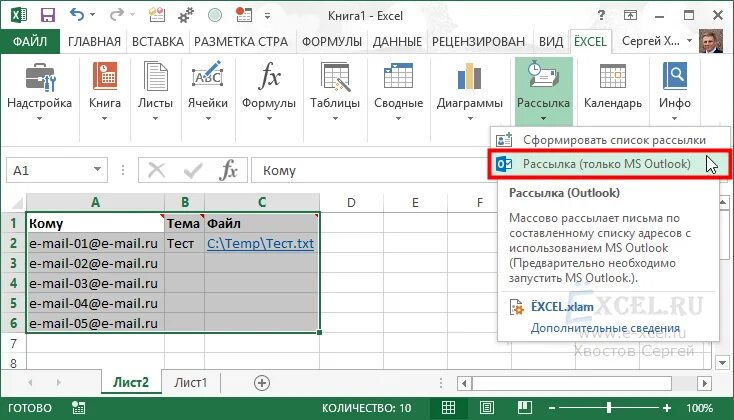
Task: Click the user profile photo
Action: pyautogui.click(x=711, y=41)
